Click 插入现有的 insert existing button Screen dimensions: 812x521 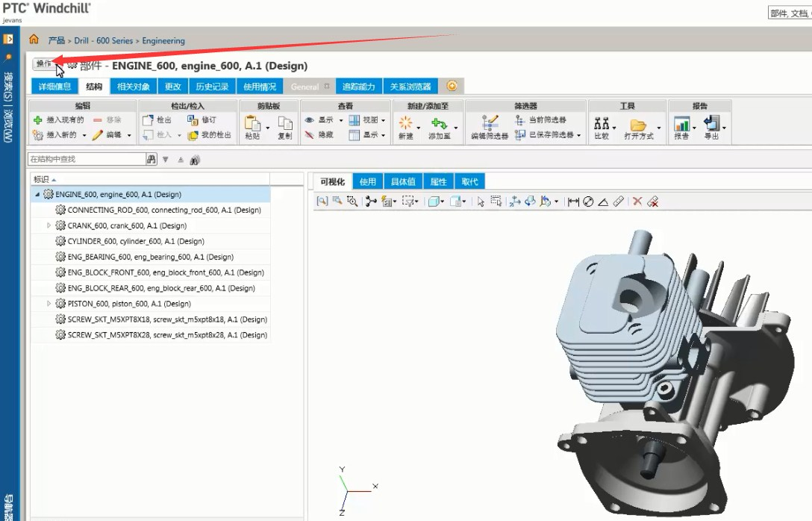pos(58,119)
